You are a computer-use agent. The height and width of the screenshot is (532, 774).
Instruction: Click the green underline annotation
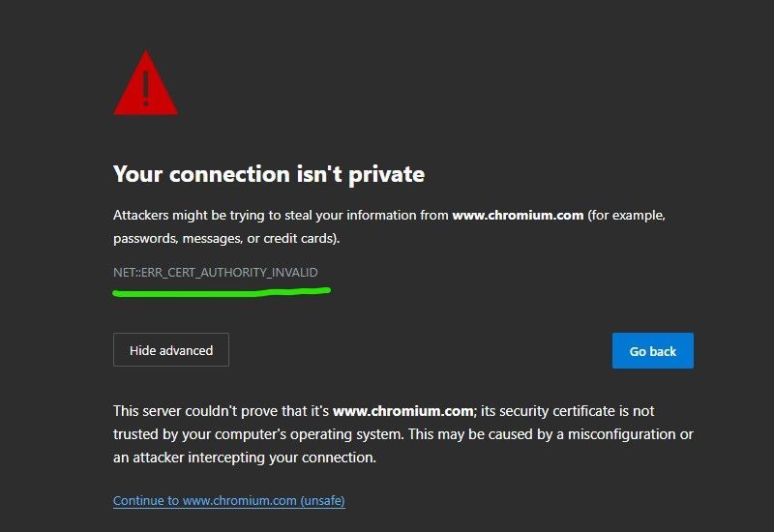(x=222, y=291)
